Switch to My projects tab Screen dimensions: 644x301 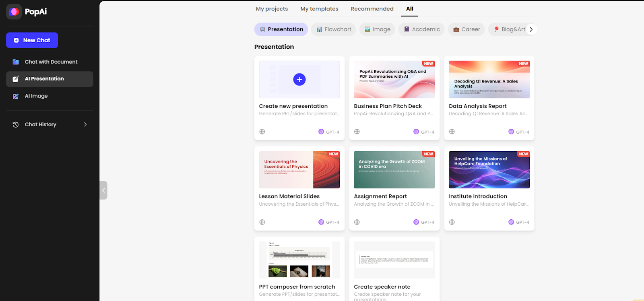272,9
